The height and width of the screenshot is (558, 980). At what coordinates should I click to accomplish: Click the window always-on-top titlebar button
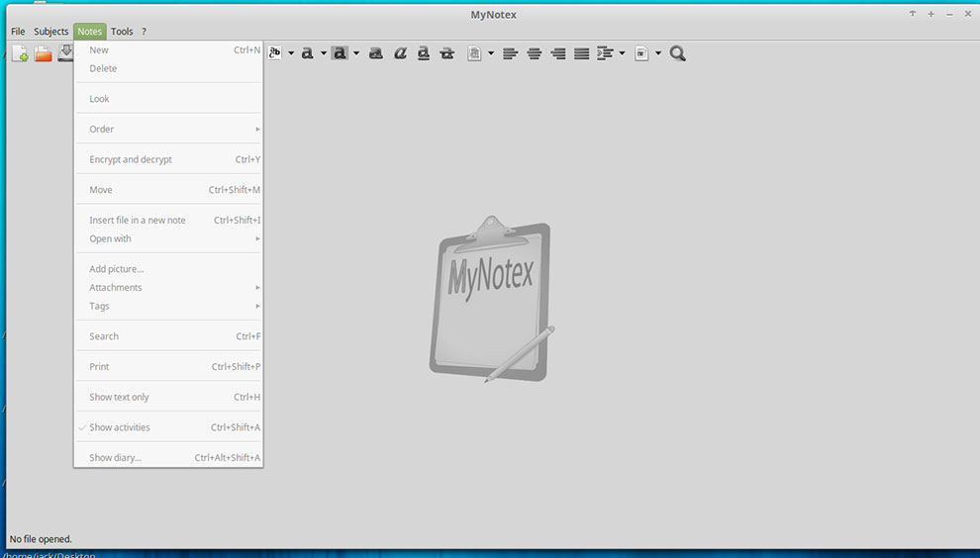click(x=913, y=14)
